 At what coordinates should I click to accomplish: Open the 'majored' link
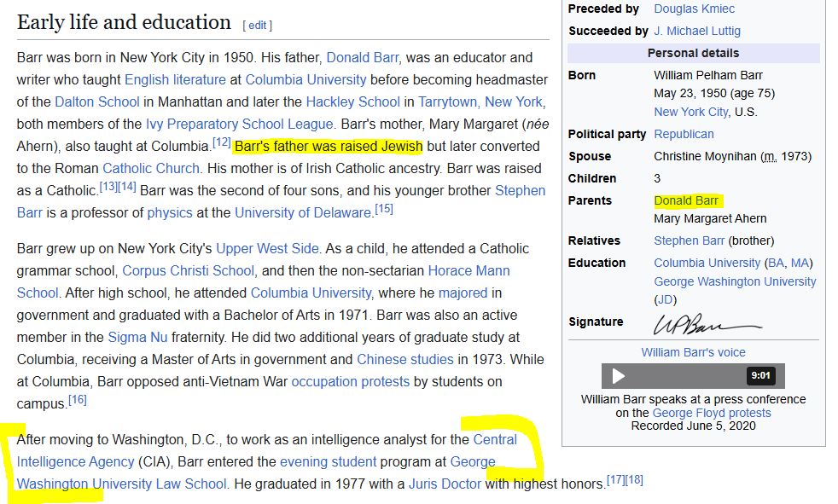(463, 293)
